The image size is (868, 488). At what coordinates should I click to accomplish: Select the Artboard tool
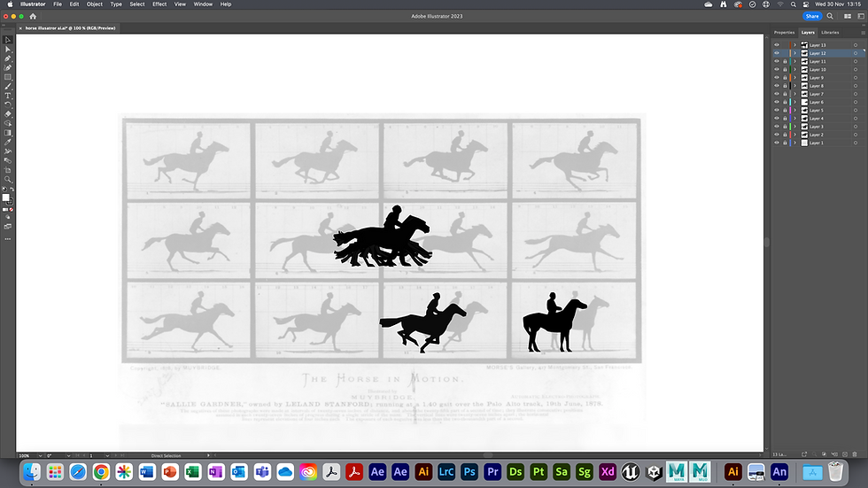8,170
